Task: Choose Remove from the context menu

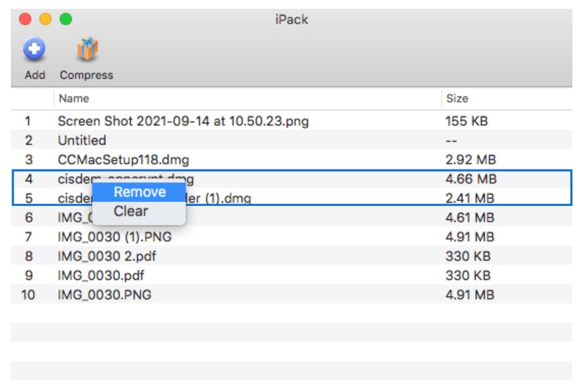Action: pyautogui.click(x=139, y=192)
